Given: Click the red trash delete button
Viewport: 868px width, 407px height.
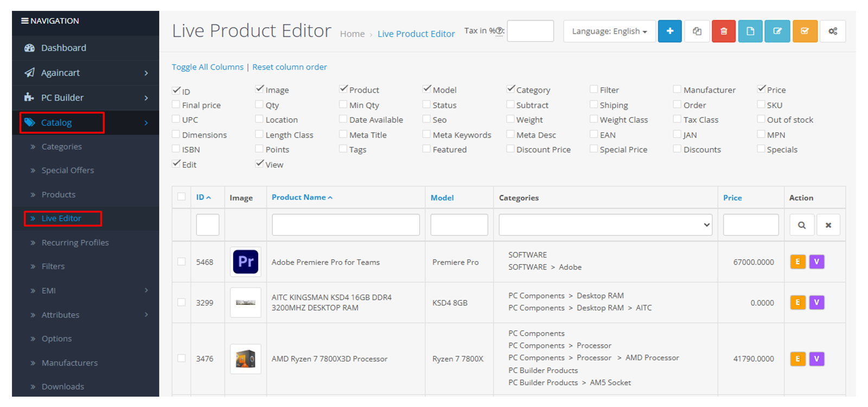Looking at the screenshot, I should (724, 31).
